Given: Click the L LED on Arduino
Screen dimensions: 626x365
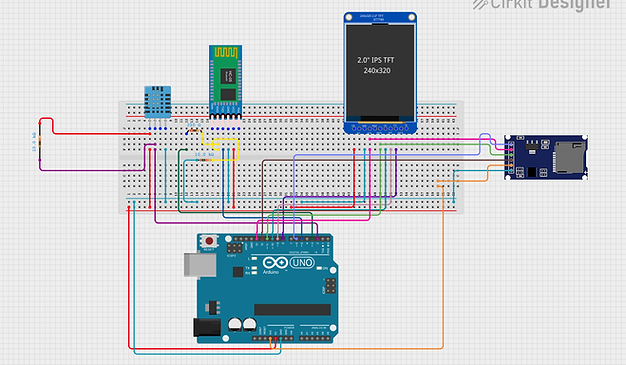Looking at the screenshot, I should (x=254, y=259).
